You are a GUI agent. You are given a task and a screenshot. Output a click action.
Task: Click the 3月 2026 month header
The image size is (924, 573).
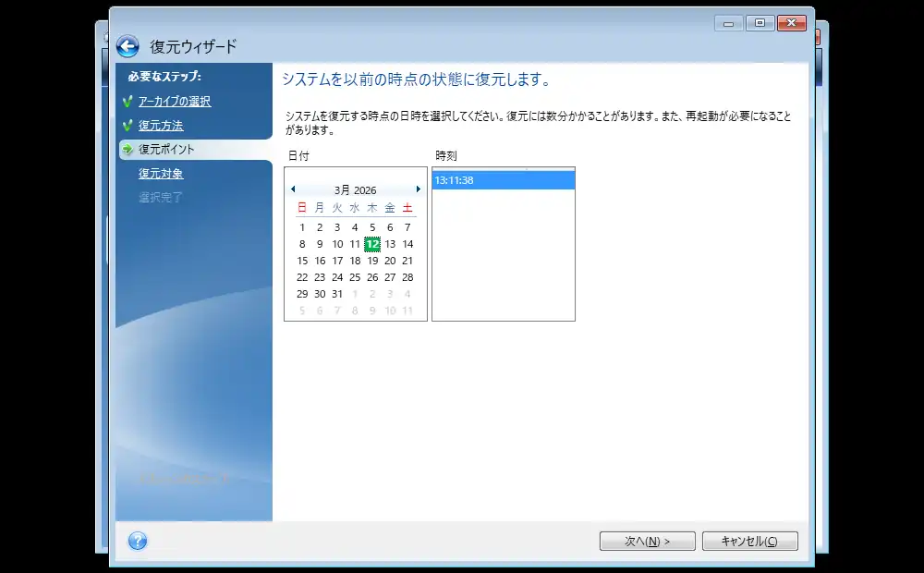click(x=356, y=189)
